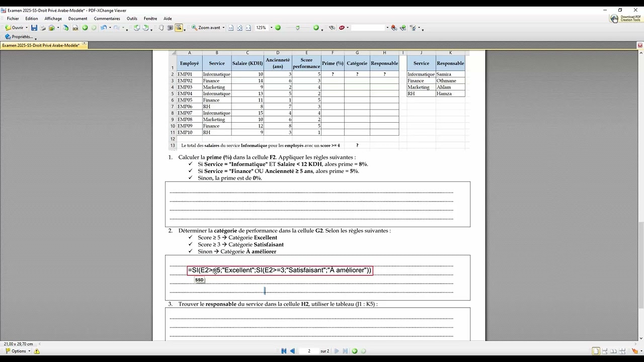Run OCR on the pages
Viewport: 644px width, 362px height.
(x=75, y=28)
